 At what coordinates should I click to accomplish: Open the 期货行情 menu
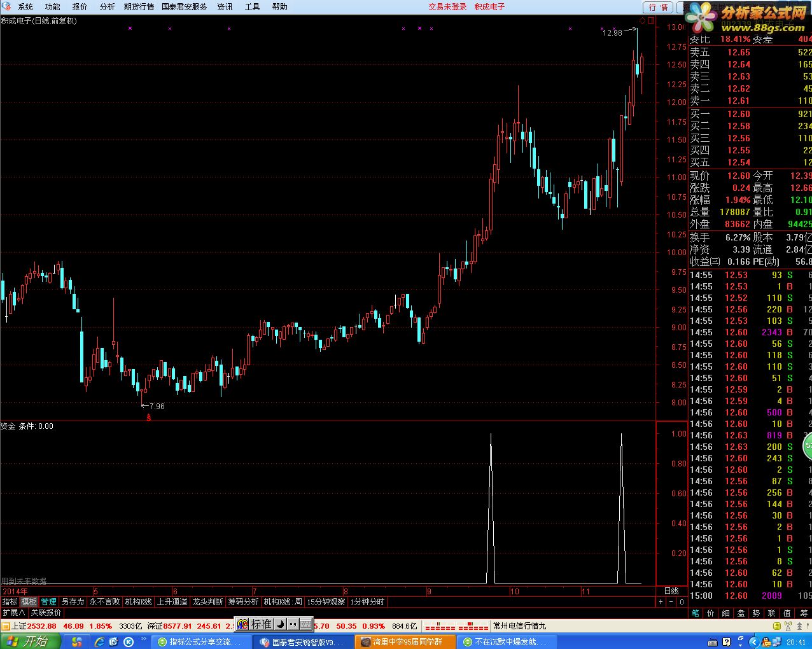tap(139, 7)
